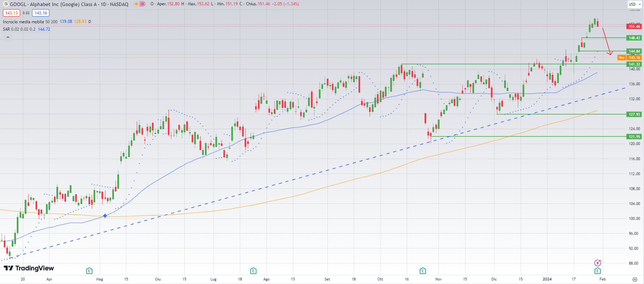Click the green 127.93 price label
644x284 pixels.
coord(634,114)
